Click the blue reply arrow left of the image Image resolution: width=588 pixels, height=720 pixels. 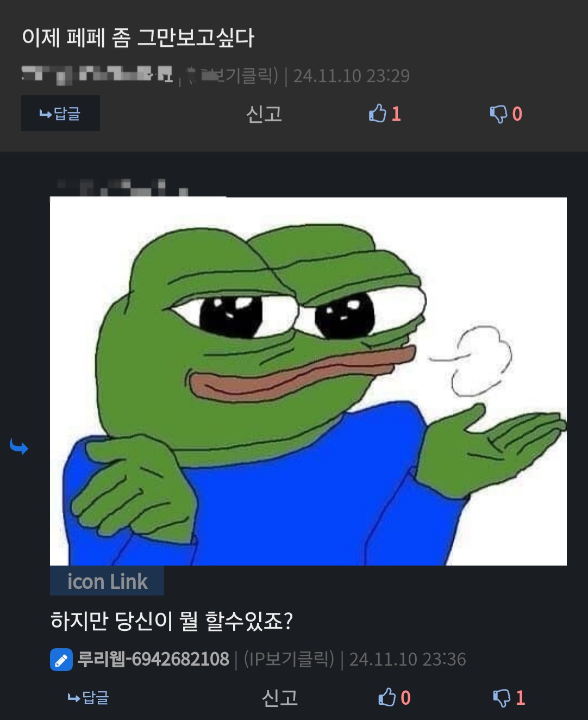pos(19,447)
